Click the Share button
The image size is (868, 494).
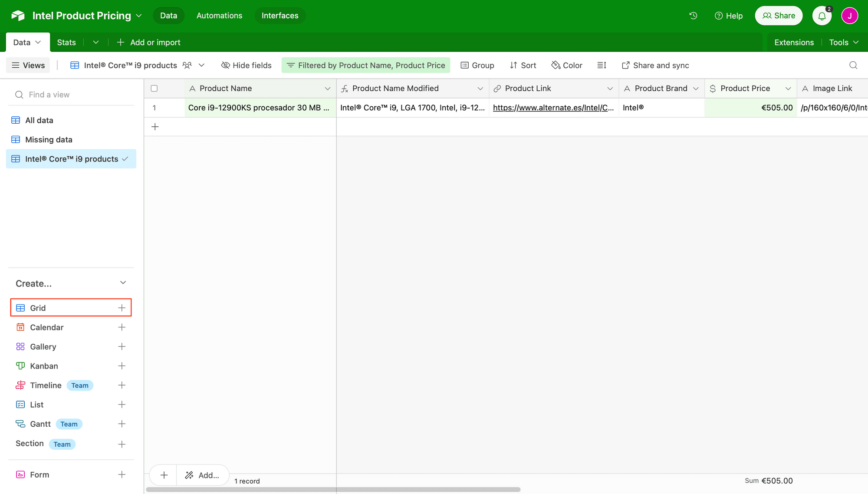click(x=779, y=16)
